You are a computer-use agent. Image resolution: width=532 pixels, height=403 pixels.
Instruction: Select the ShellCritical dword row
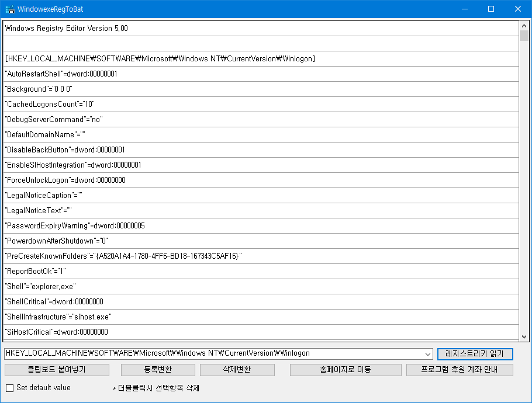tap(261, 301)
